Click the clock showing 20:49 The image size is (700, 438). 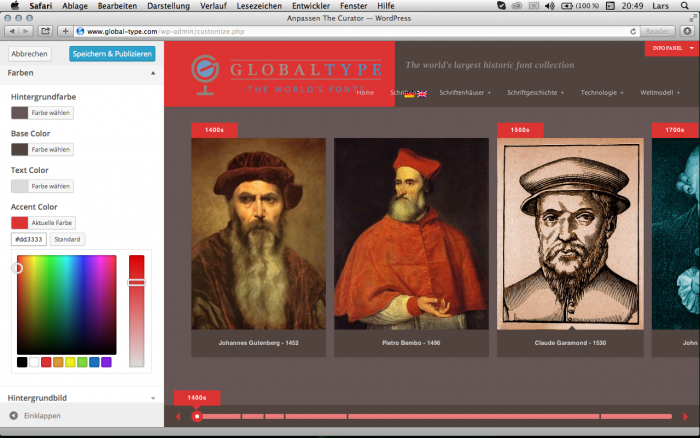632,6
